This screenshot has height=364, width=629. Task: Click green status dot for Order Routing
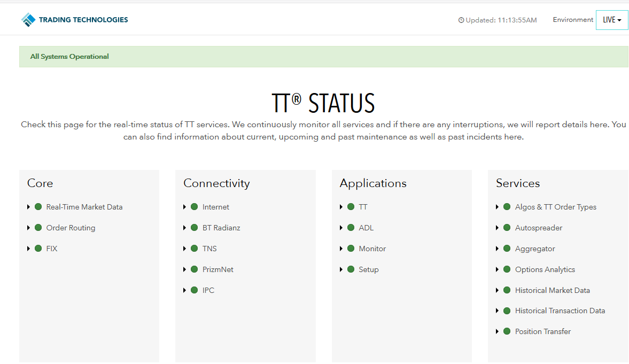[38, 228]
